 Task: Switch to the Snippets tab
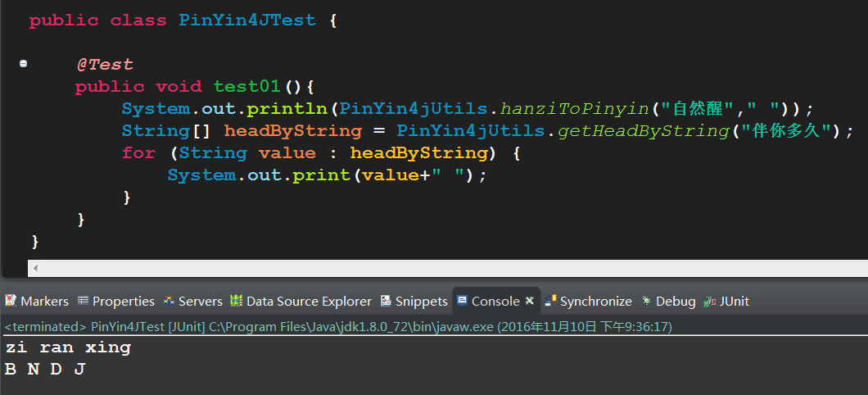pos(414,302)
